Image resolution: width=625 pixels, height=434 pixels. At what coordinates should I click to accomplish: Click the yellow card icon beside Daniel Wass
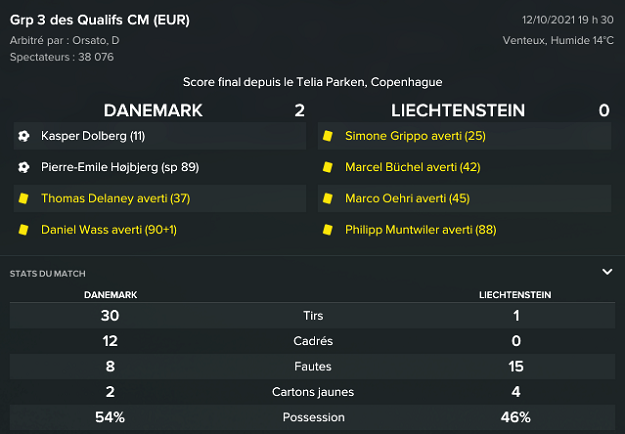coord(23,231)
